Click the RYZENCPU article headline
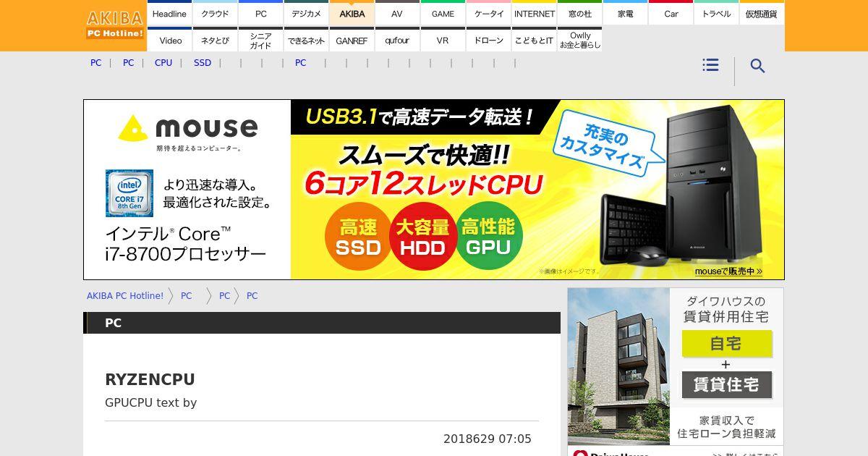This screenshot has width=868, height=456. (150, 380)
